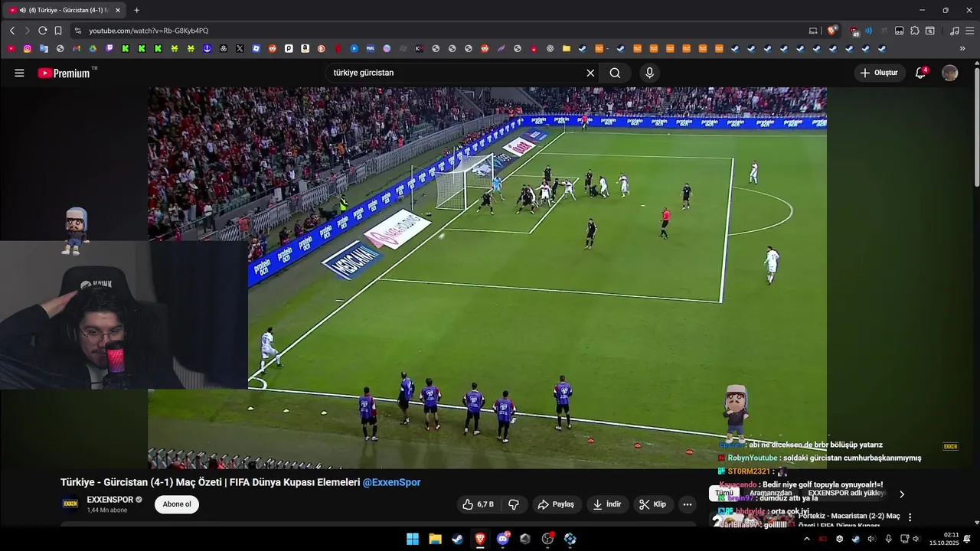Open the Oluştur create button
The image size is (980, 551).
(x=880, y=73)
